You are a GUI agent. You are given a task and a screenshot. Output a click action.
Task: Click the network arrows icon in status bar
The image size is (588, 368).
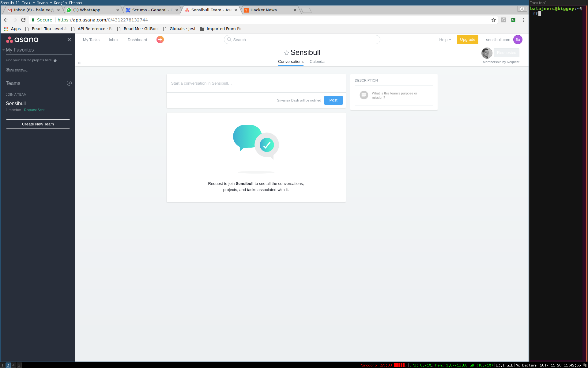pos(585,365)
